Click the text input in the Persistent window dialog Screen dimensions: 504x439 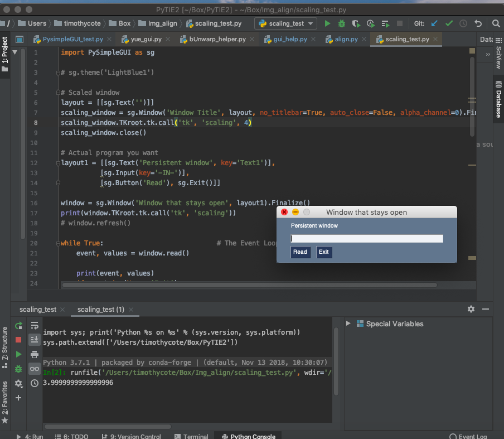coord(366,238)
